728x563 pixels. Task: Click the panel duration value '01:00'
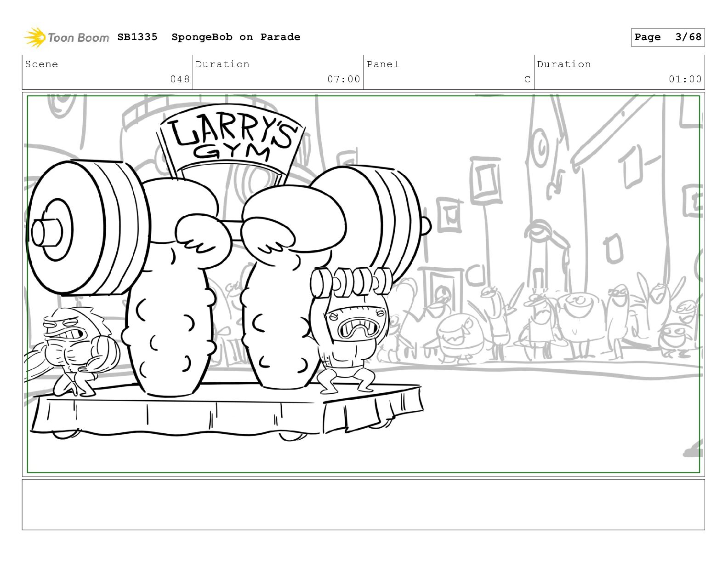(x=685, y=79)
